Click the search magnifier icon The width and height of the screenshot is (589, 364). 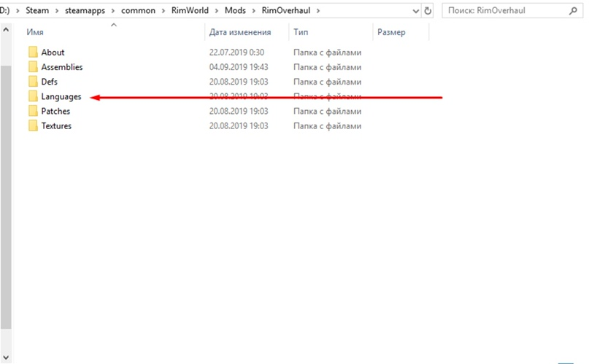(573, 11)
